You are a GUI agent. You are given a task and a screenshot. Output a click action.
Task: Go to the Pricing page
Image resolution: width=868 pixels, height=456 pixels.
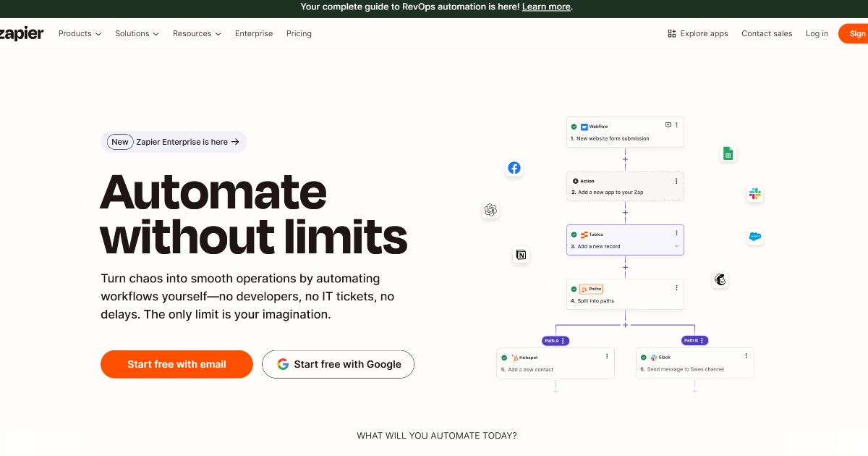(x=299, y=33)
